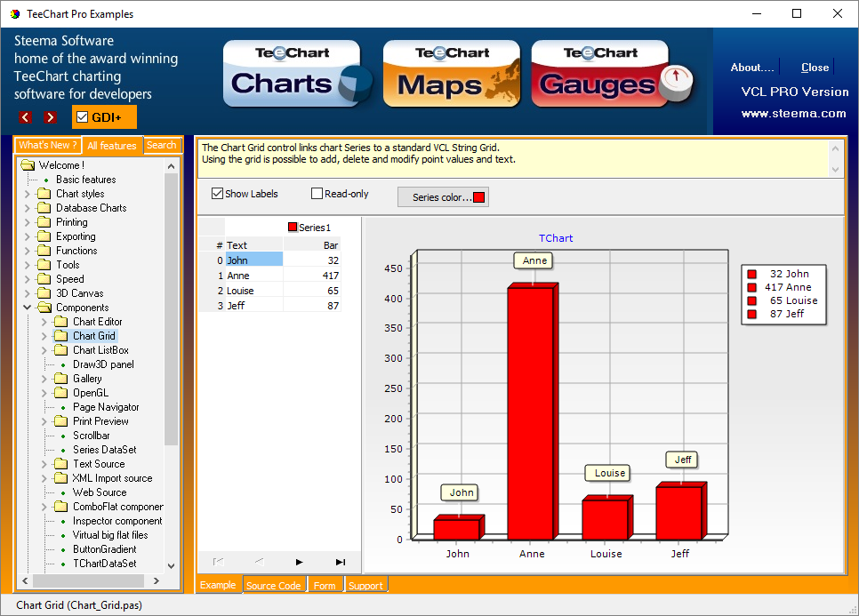Viewport: 859px width, 616px height.
Task: Click the Jeff legend red swatch
Action: 751,314
